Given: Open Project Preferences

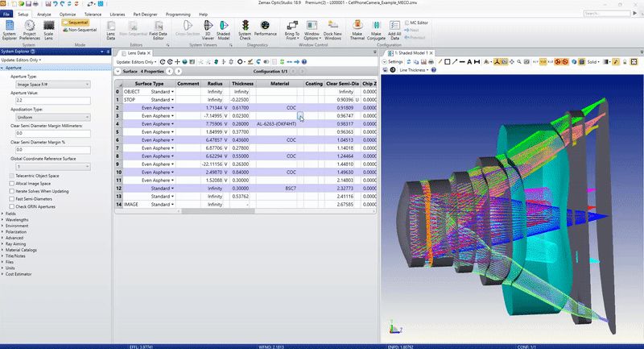Looking at the screenshot, I should pyautogui.click(x=30, y=31).
